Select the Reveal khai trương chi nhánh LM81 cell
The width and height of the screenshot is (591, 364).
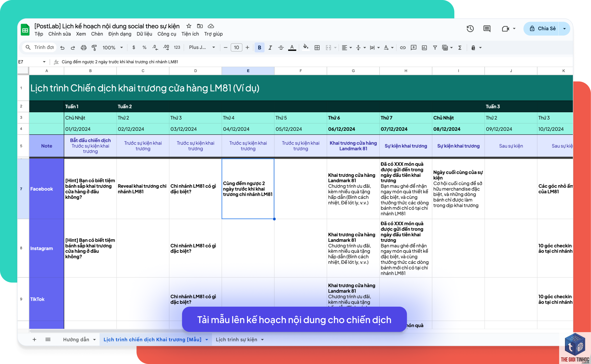click(143, 189)
